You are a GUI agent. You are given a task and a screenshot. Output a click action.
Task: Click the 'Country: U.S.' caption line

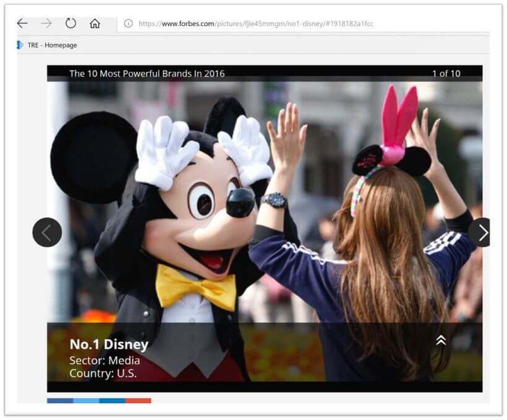coord(103,374)
